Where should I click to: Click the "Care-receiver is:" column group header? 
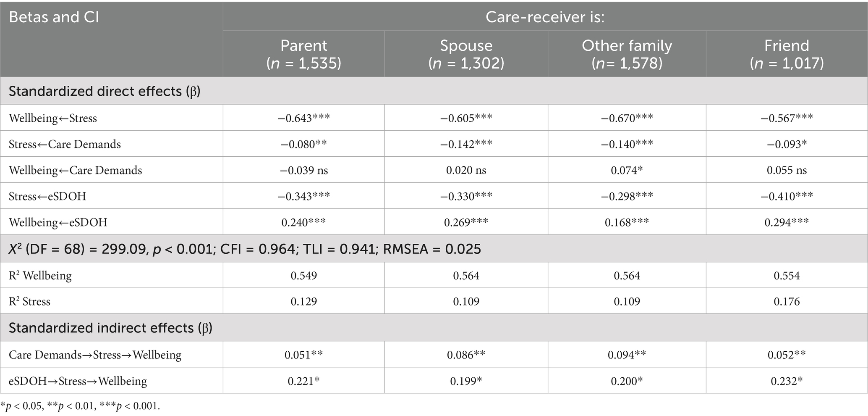(x=545, y=17)
